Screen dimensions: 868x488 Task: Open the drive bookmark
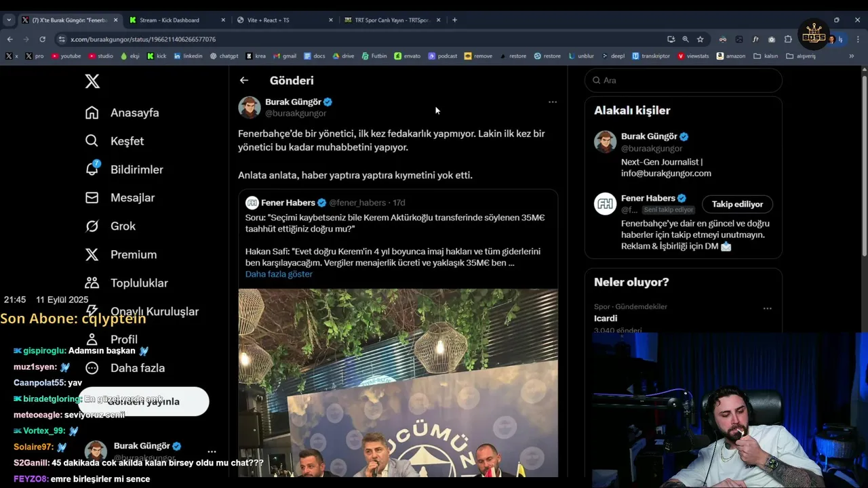(x=344, y=56)
